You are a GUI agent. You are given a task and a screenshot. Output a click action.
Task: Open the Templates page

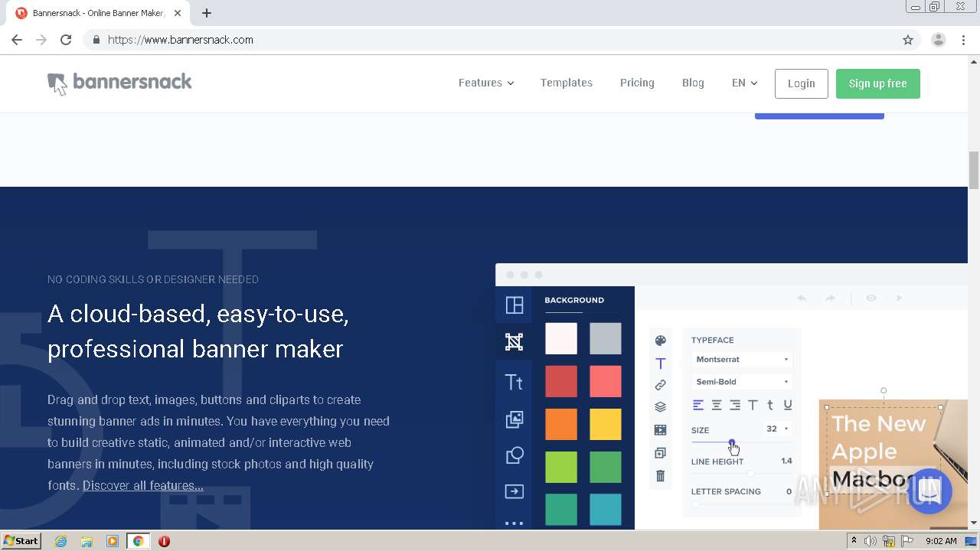567,83
